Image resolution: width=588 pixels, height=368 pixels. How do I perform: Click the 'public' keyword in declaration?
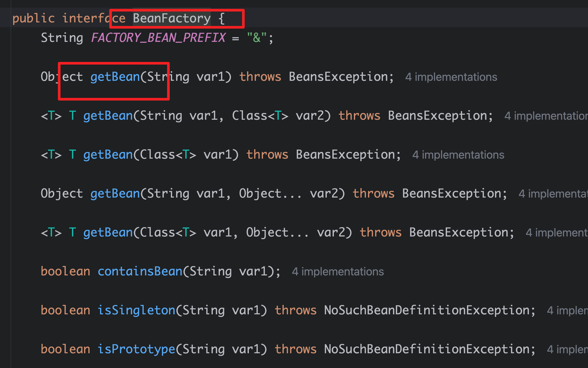pyautogui.click(x=33, y=18)
